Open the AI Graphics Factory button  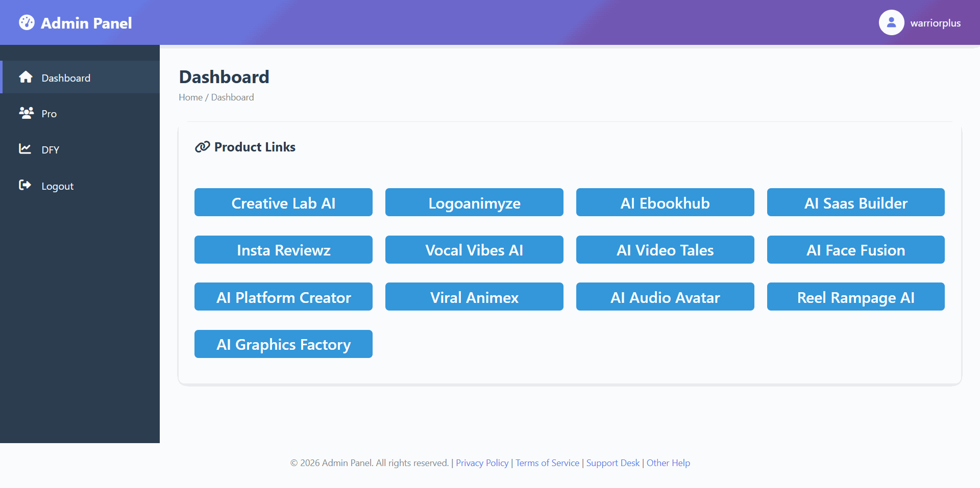pos(283,344)
